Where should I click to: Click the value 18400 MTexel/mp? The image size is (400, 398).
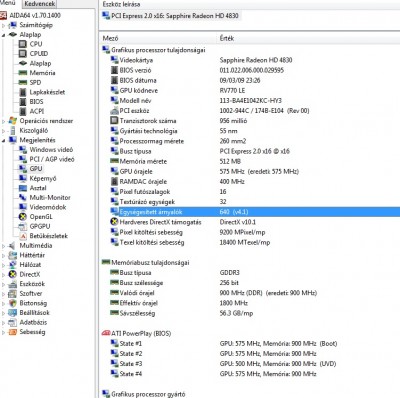[245, 242]
